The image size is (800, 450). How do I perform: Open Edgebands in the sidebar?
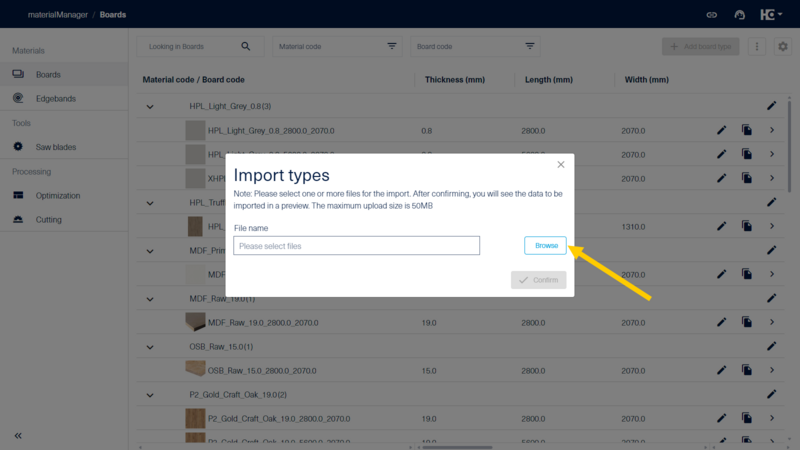64,98
